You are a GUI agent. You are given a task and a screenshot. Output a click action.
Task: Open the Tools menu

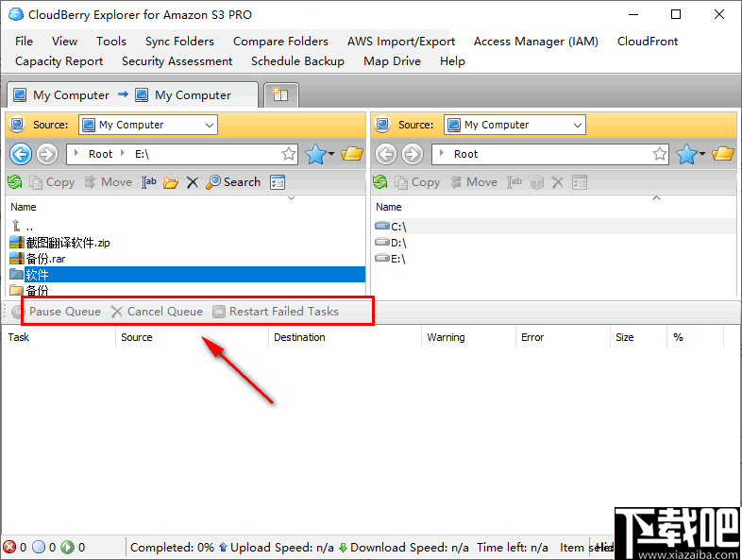pos(111,42)
